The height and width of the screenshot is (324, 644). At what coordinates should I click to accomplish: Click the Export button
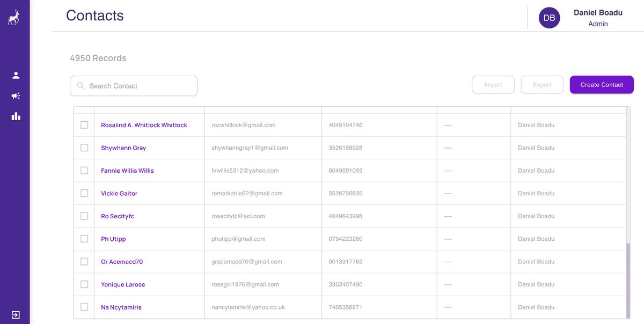pyautogui.click(x=541, y=84)
